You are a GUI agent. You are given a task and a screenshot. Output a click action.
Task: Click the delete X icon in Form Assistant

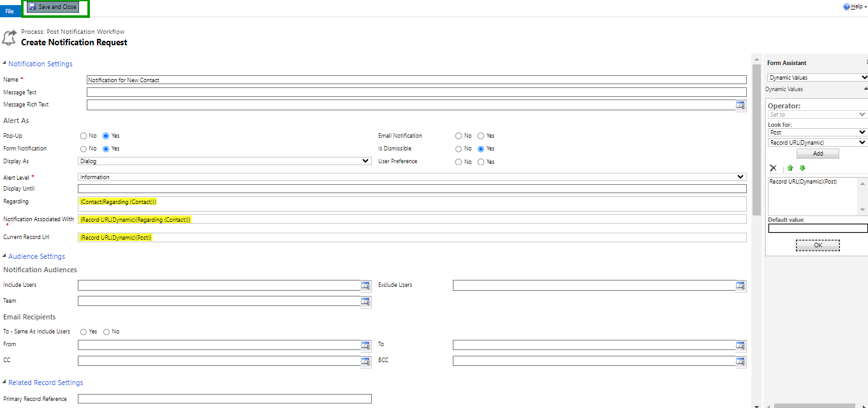[x=773, y=168]
